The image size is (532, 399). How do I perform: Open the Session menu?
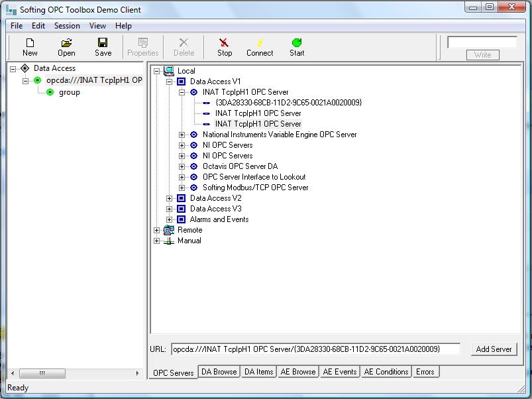[x=67, y=26]
